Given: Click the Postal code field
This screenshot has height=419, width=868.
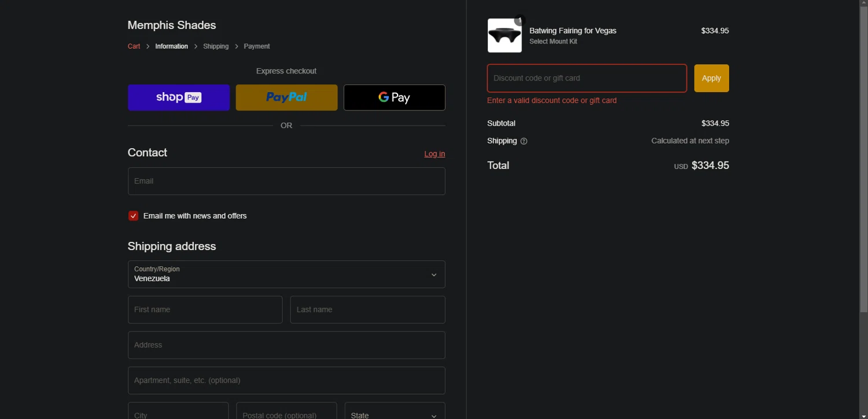Looking at the screenshot, I should [x=286, y=412].
